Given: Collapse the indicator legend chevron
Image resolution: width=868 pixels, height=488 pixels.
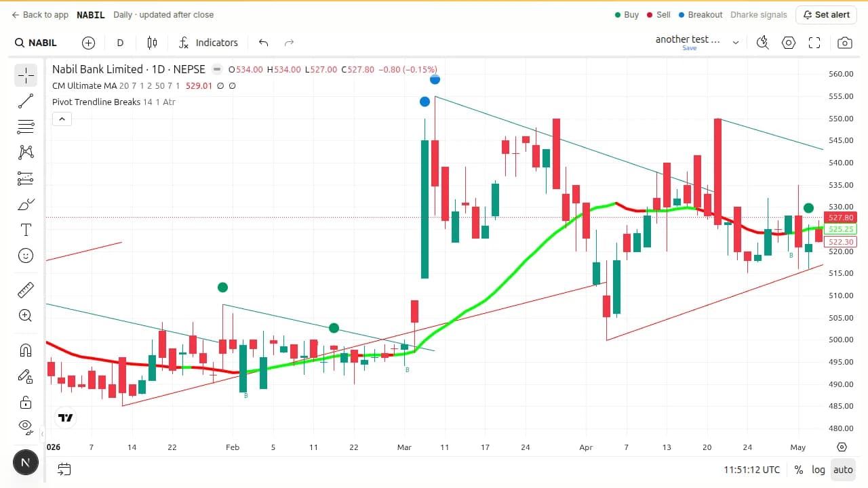Looking at the screenshot, I should 62,119.
